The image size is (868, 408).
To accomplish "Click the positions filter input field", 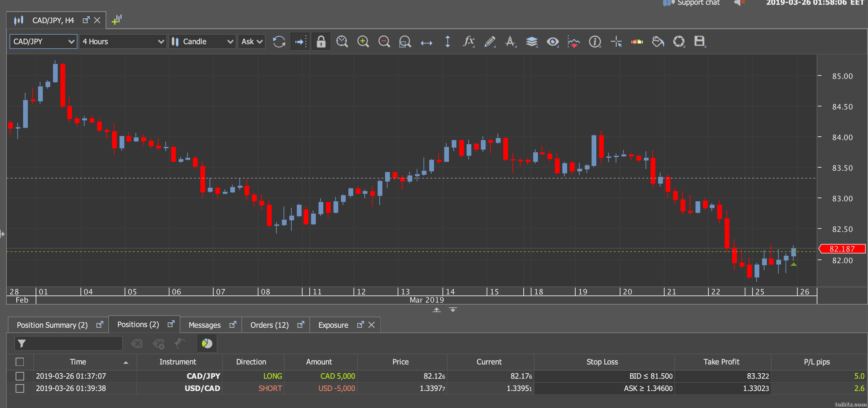I will coord(69,343).
